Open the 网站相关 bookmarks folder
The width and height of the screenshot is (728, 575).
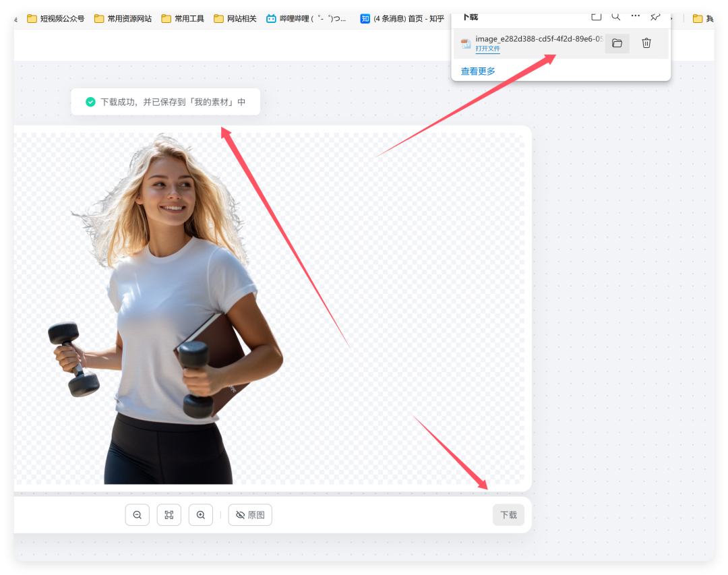(235, 19)
